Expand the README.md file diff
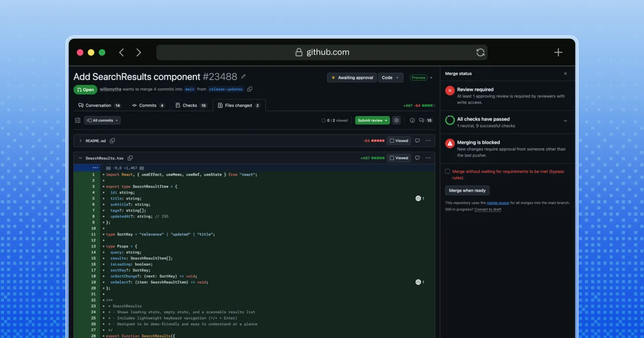 80,141
